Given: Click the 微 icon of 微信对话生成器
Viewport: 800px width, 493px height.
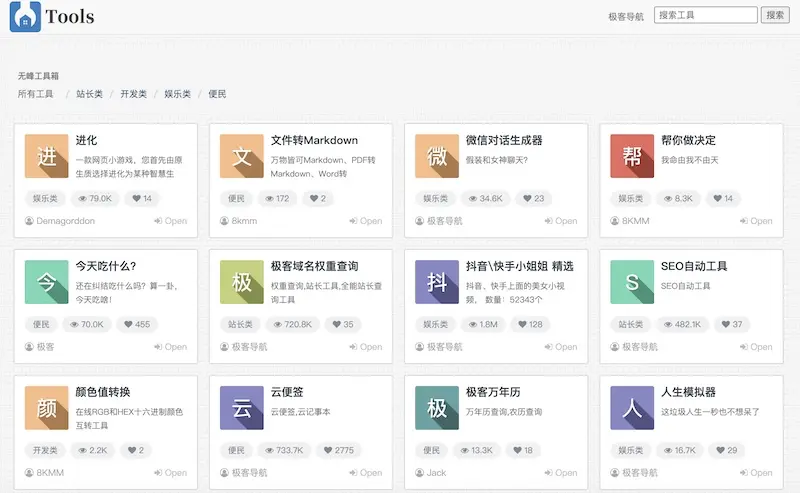Looking at the screenshot, I should pyautogui.click(x=437, y=156).
